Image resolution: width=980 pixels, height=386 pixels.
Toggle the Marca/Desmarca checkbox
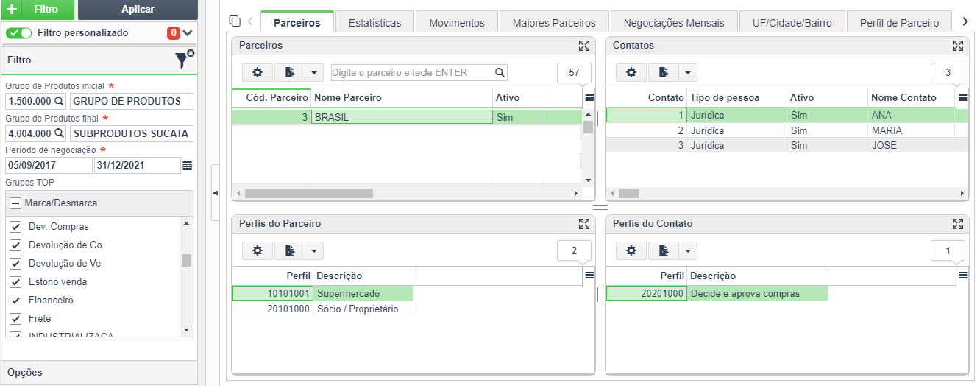pos(15,203)
